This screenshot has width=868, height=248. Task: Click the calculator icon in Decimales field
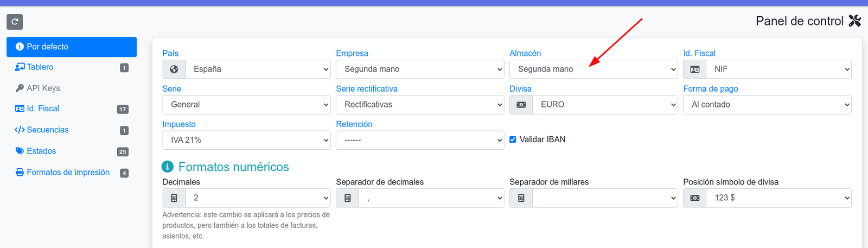coord(174,198)
